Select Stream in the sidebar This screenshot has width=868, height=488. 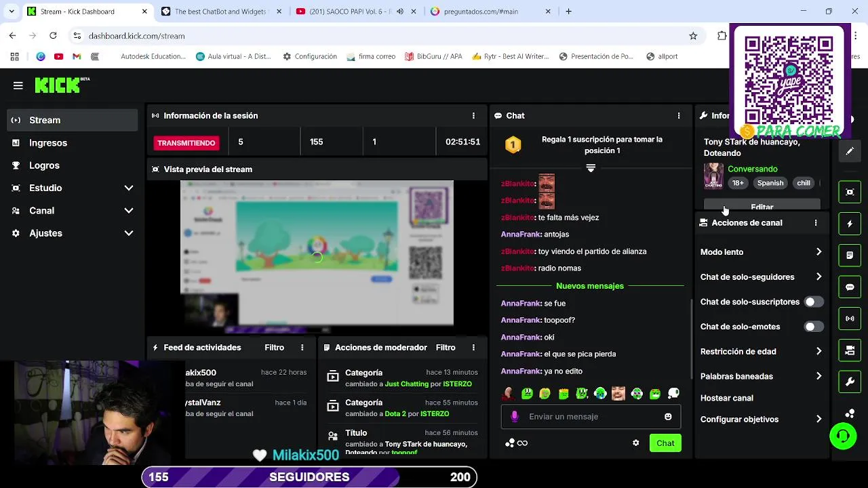click(x=72, y=120)
